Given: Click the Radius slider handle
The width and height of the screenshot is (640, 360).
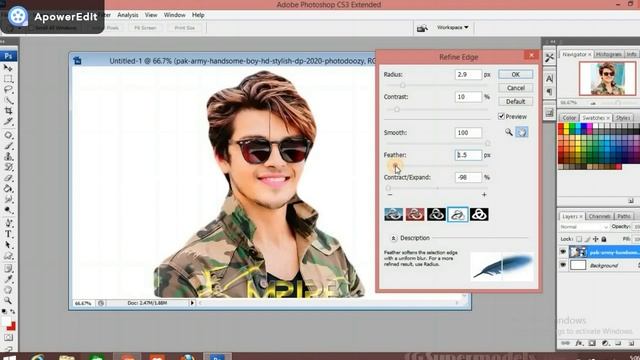Looking at the screenshot, I should tap(402, 85).
